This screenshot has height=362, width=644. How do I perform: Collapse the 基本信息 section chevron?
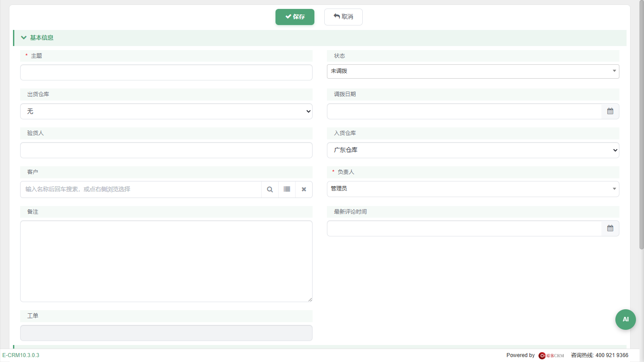point(24,38)
